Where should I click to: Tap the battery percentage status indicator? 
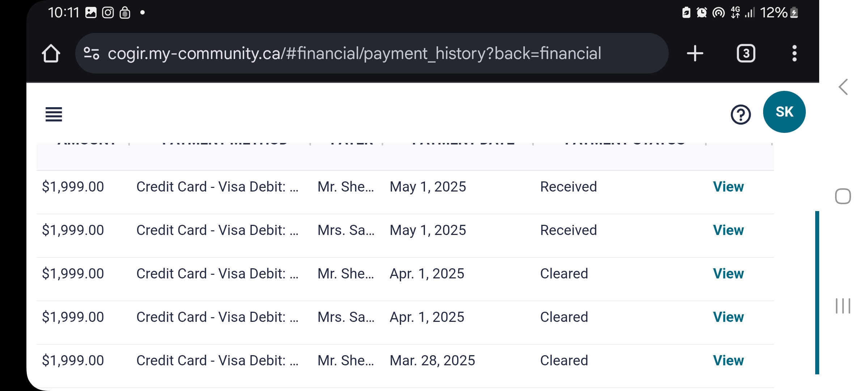(x=774, y=13)
